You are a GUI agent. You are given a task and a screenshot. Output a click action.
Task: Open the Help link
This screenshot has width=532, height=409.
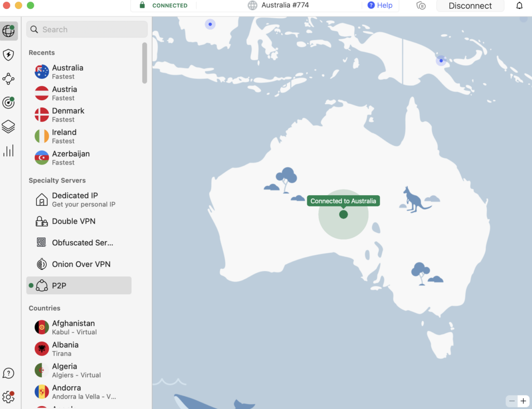point(380,5)
